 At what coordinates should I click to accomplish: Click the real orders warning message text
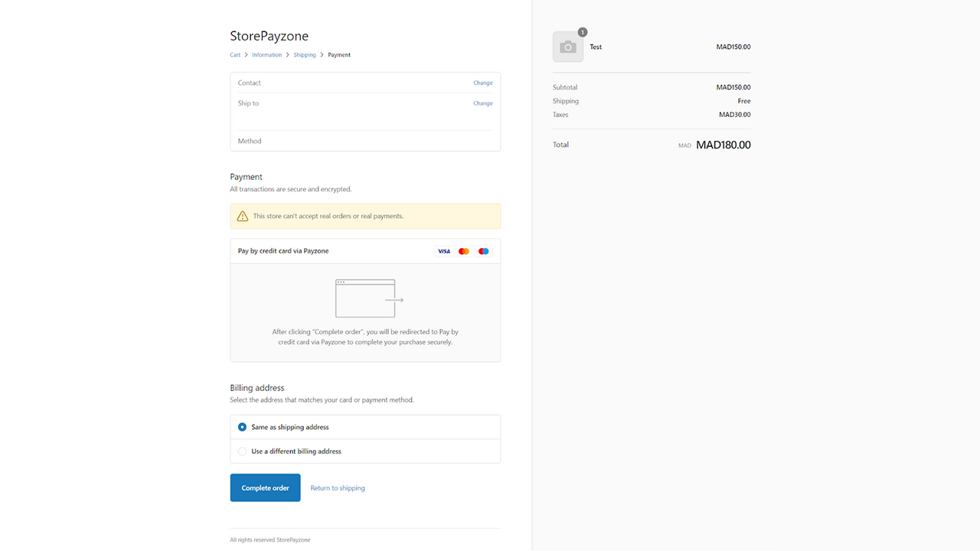(x=328, y=217)
